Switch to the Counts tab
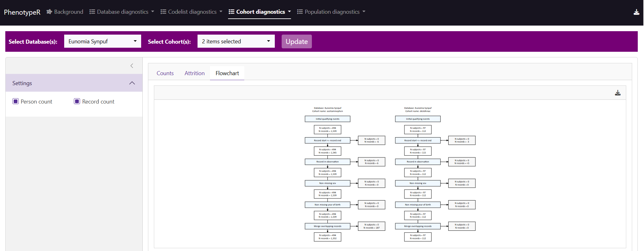 pyautogui.click(x=165, y=73)
